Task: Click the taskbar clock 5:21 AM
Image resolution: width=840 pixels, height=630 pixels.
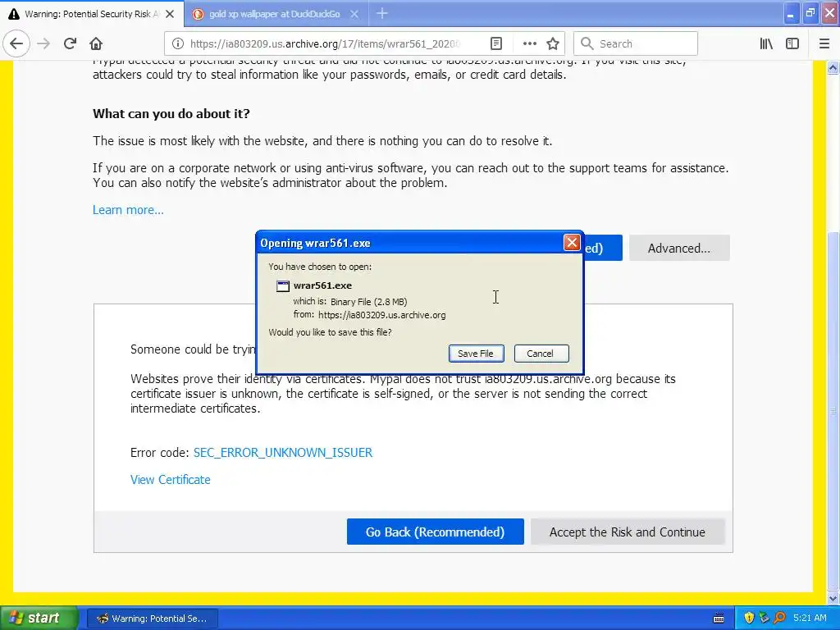Action: pyautogui.click(x=810, y=619)
